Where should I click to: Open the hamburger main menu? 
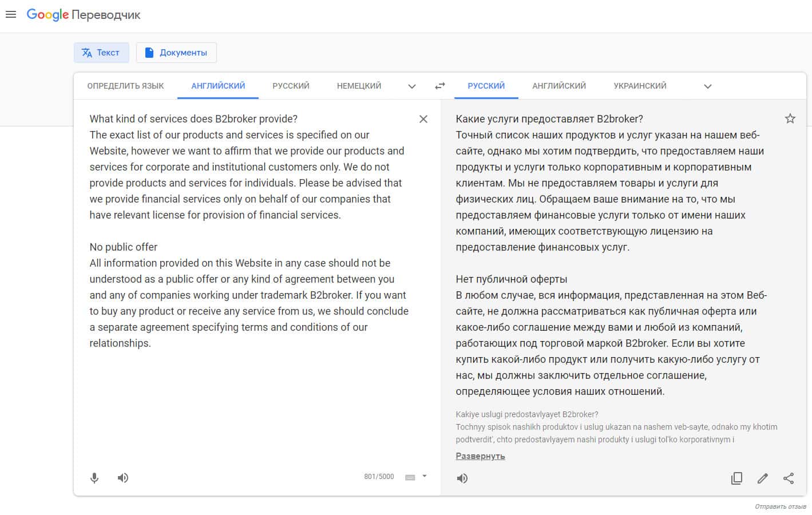(10, 15)
